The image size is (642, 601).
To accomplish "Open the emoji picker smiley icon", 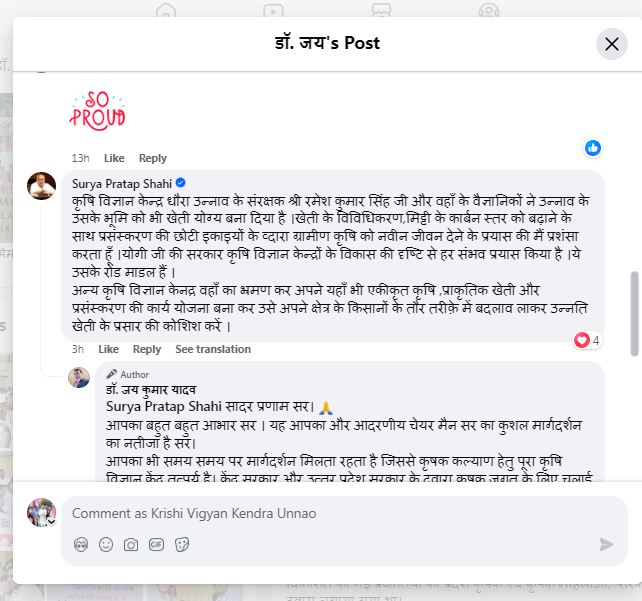I will coord(106,545).
